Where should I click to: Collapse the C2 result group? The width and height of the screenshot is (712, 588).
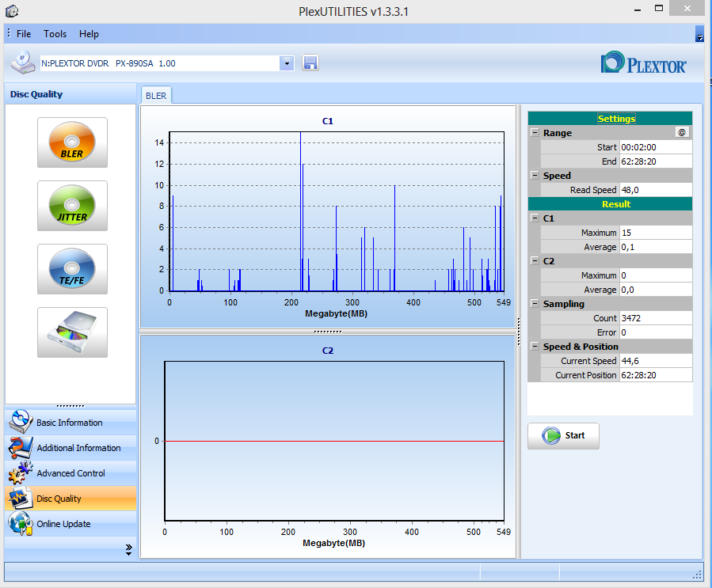coord(535,260)
